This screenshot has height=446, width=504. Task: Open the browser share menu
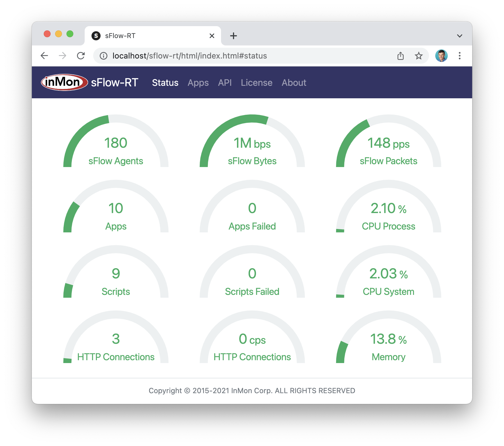[x=401, y=56]
